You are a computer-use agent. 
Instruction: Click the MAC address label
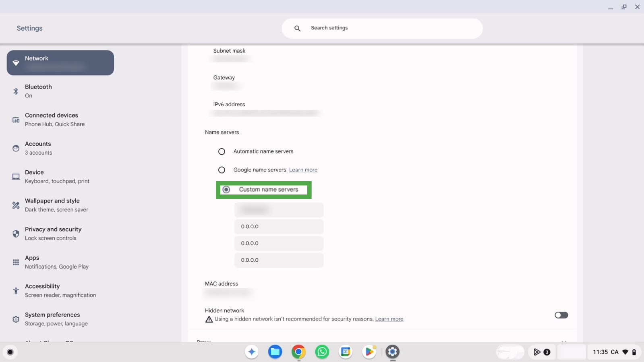coord(222,283)
